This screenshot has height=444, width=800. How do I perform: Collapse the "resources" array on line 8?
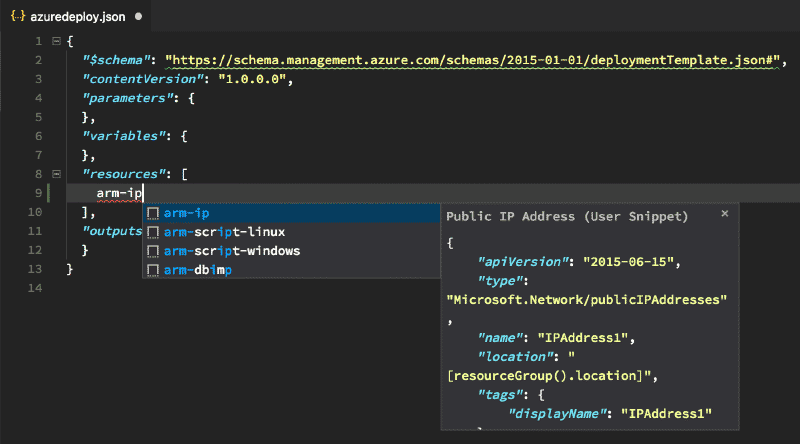56,174
